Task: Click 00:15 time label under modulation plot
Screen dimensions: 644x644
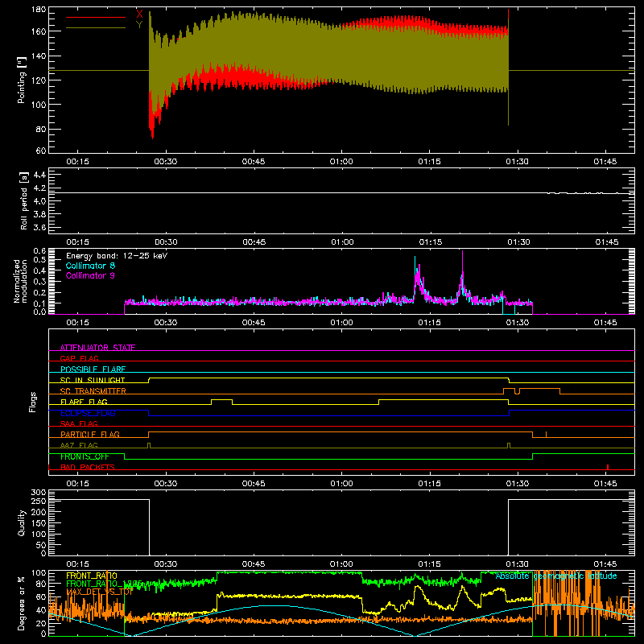Action: (77, 323)
